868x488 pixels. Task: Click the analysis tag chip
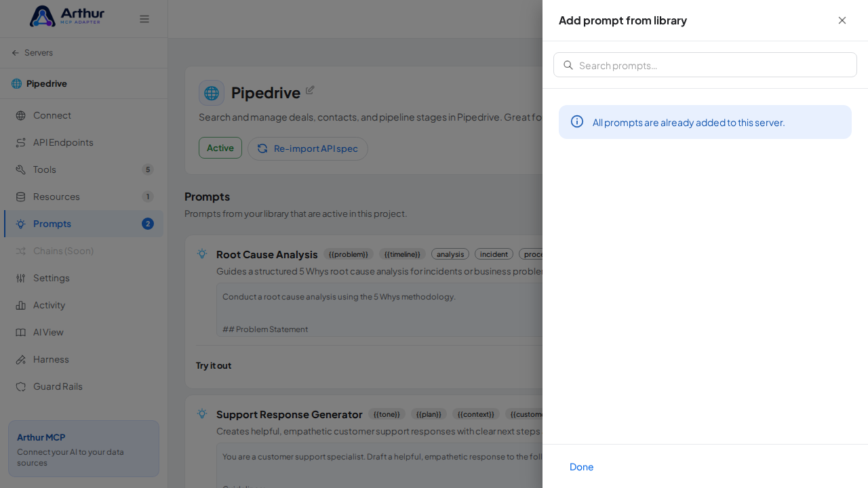[450, 254]
